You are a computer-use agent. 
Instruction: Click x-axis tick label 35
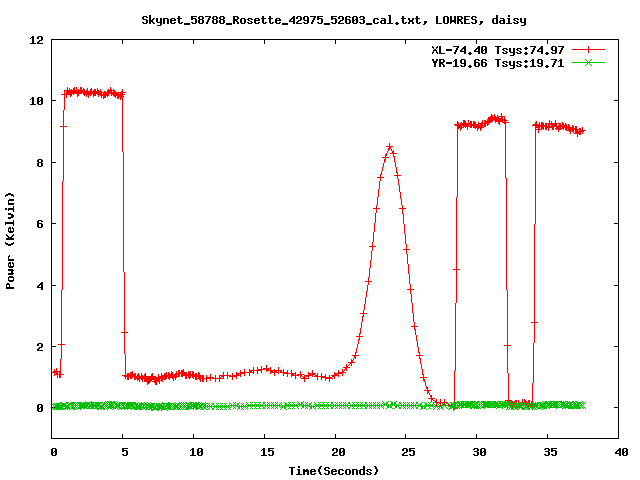[x=550, y=452]
